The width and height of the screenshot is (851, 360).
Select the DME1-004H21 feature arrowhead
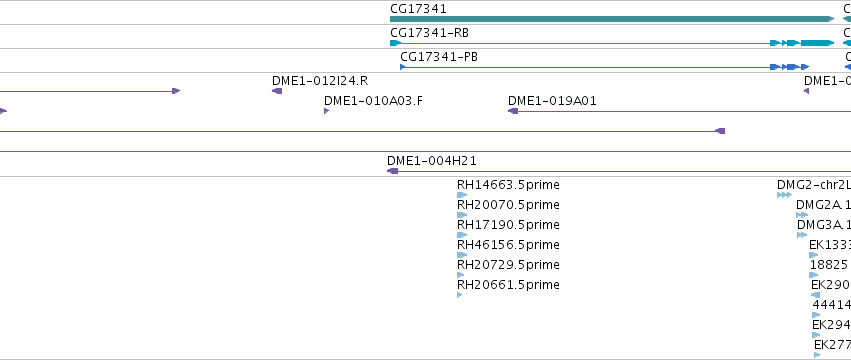pos(392,171)
